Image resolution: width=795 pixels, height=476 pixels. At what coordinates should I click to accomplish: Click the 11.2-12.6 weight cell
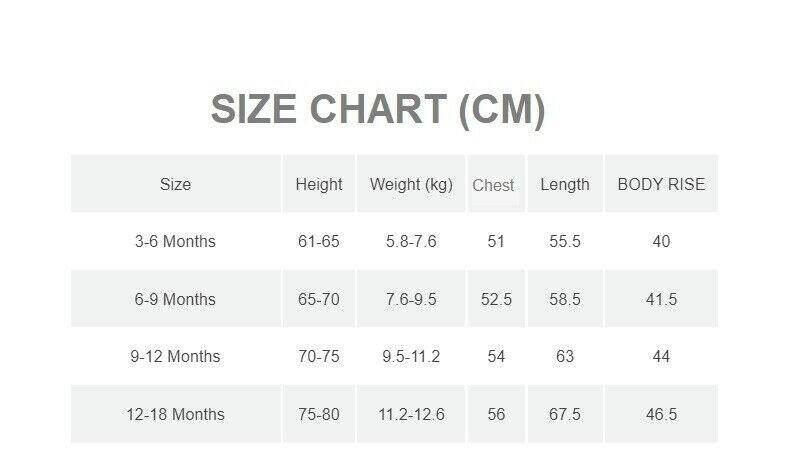click(x=411, y=414)
